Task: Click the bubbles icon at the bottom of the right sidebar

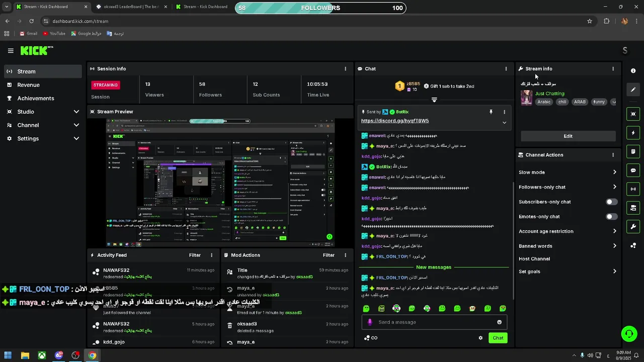Action: click(633, 245)
